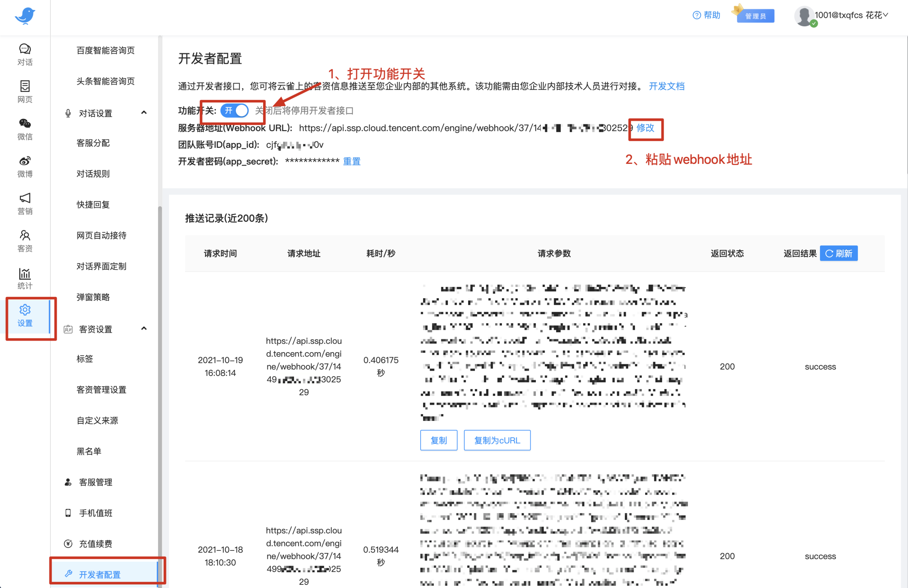Click the 复制为cURL button
Screen dimensions: 908x588
497,440
